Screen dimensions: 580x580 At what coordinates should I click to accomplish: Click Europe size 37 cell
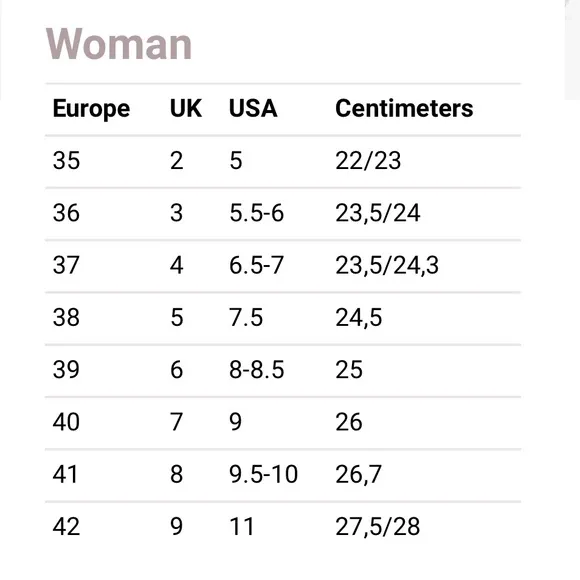(66, 265)
